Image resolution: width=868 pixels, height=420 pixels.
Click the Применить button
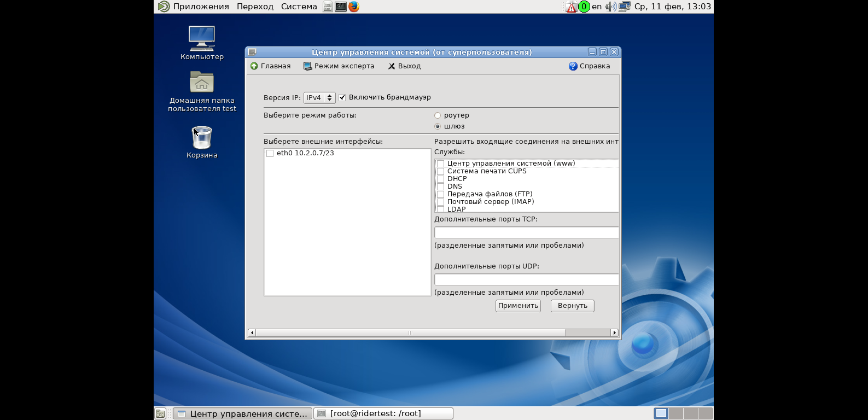(x=518, y=306)
